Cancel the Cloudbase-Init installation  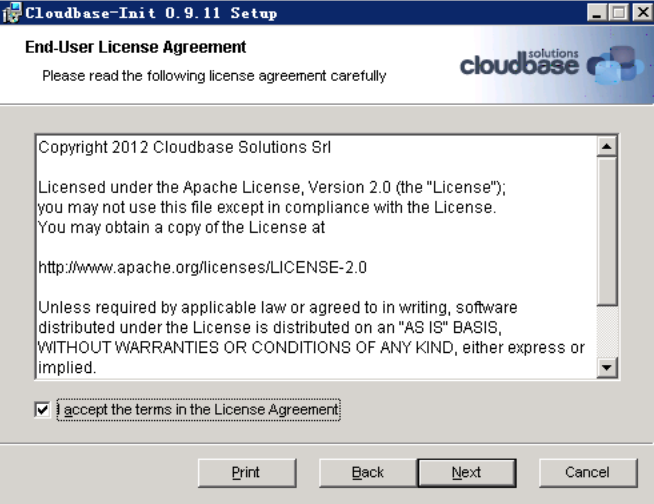point(587,472)
